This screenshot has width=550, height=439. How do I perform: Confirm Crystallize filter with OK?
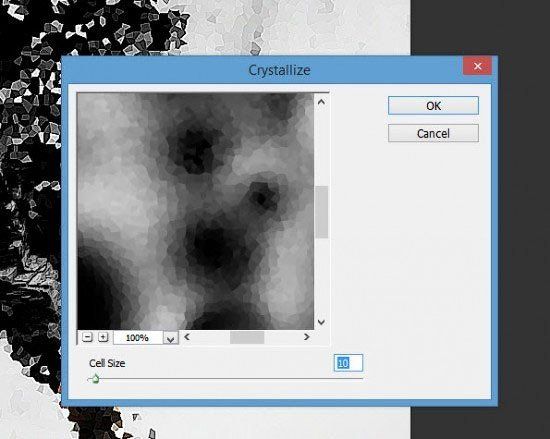433,106
